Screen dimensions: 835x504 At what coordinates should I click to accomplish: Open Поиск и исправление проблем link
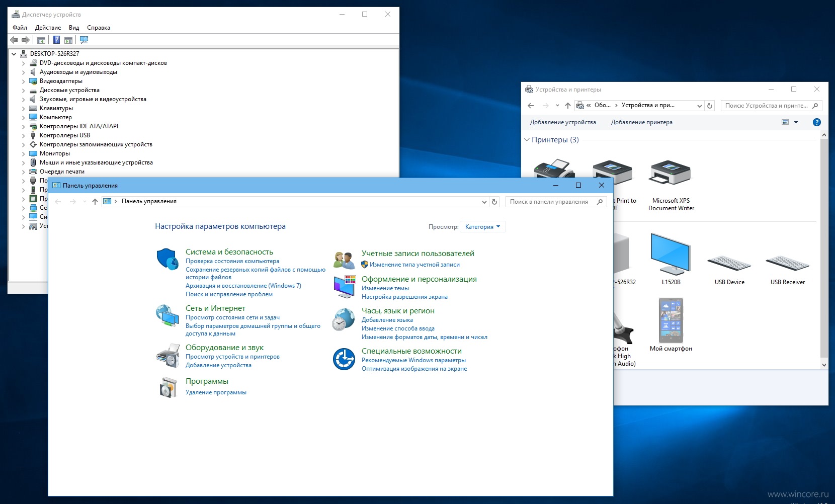(229, 294)
